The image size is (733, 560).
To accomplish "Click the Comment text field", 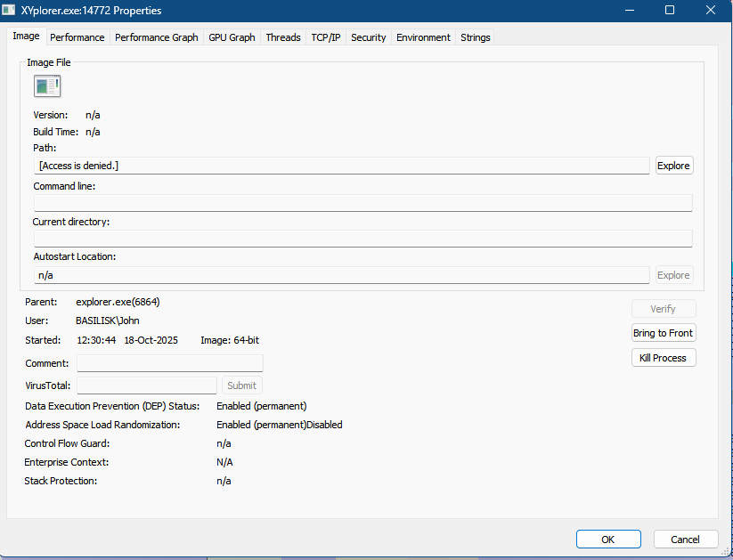I will click(x=169, y=363).
